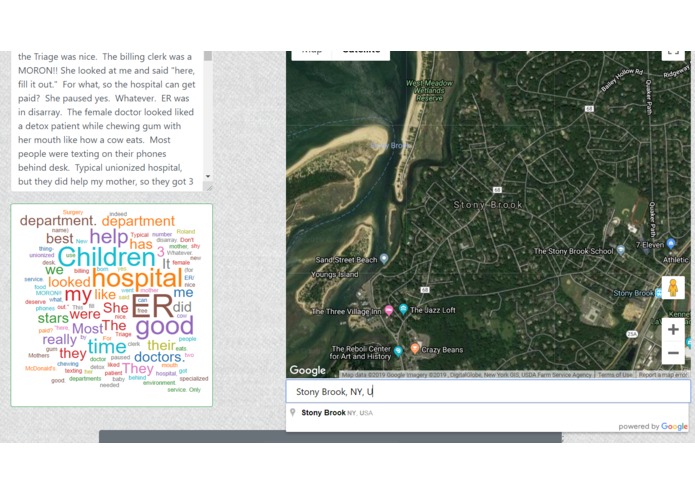
Task: Open the Terms of Use link
Action: pos(615,375)
